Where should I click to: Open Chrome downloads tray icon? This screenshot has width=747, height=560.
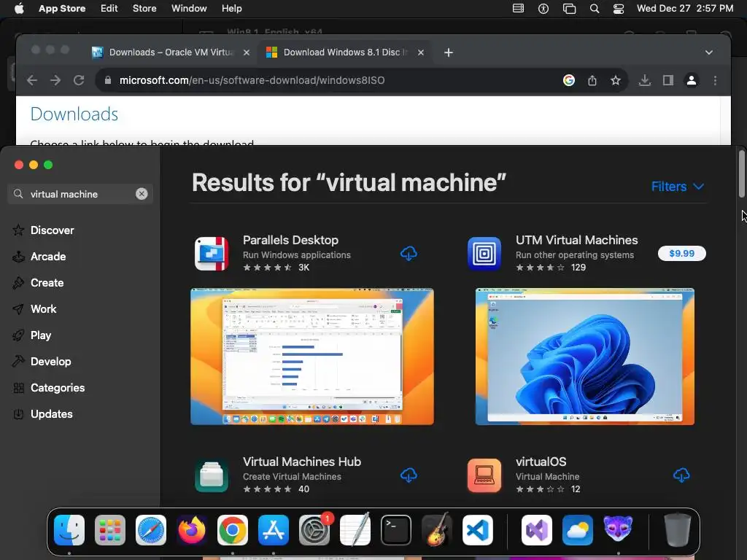[645, 80]
